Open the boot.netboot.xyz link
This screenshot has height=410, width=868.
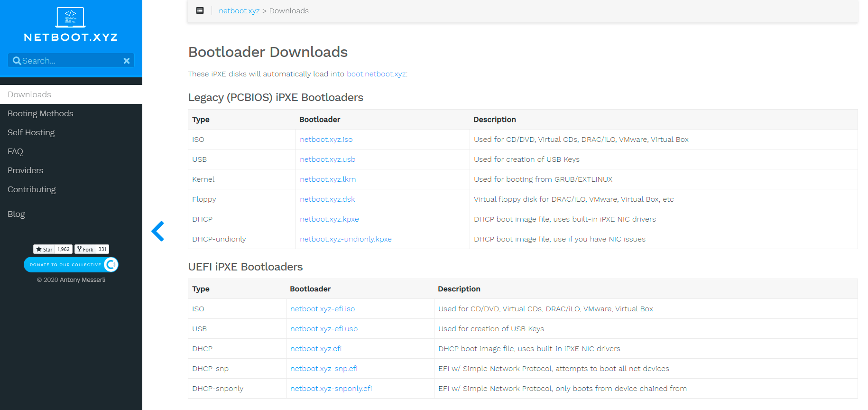(377, 74)
